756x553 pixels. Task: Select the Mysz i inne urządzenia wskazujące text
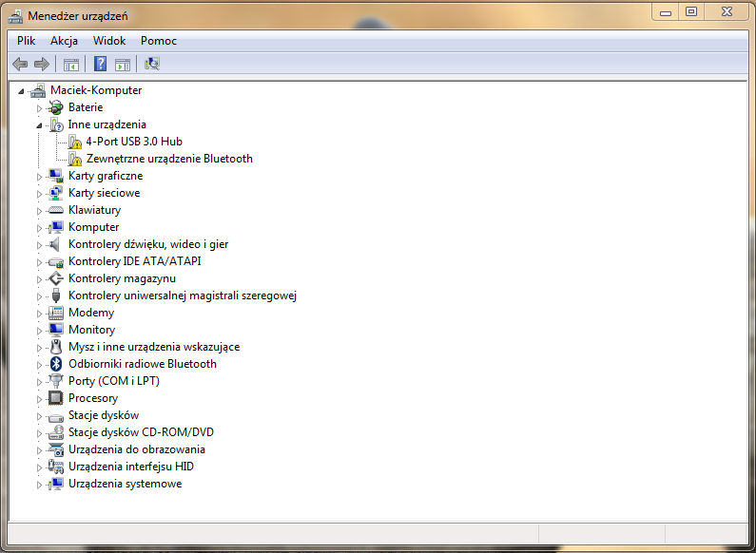pos(154,347)
